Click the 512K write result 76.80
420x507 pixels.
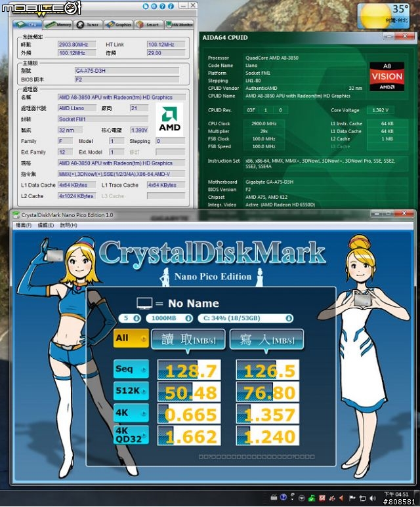[268, 392]
